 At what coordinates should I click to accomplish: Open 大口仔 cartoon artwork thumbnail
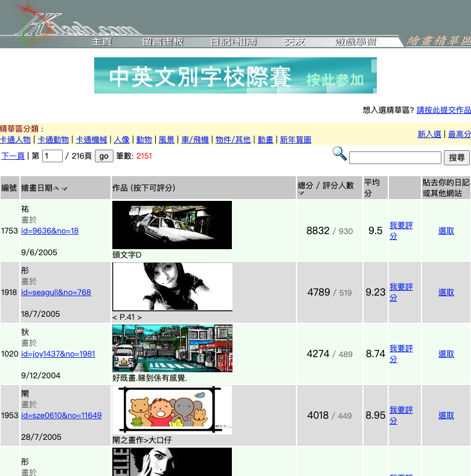click(172, 410)
